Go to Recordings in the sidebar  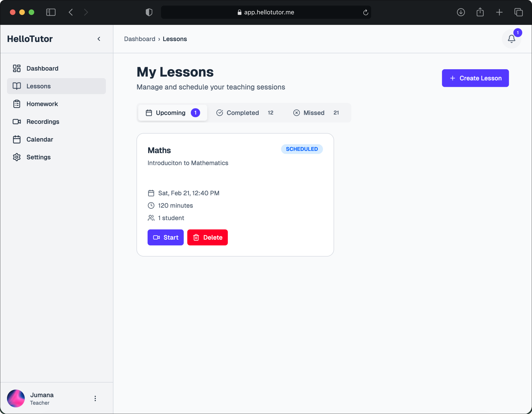(x=43, y=122)
